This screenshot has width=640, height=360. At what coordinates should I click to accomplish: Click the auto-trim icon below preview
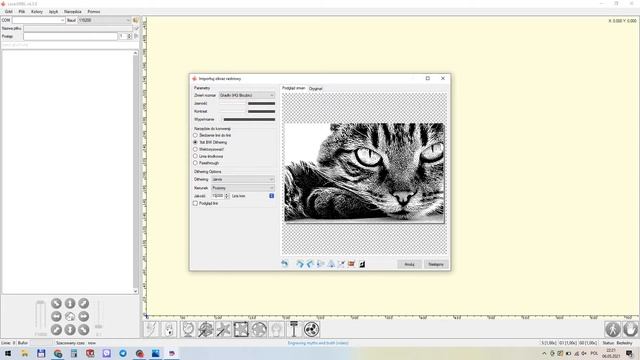click(351, 264)
